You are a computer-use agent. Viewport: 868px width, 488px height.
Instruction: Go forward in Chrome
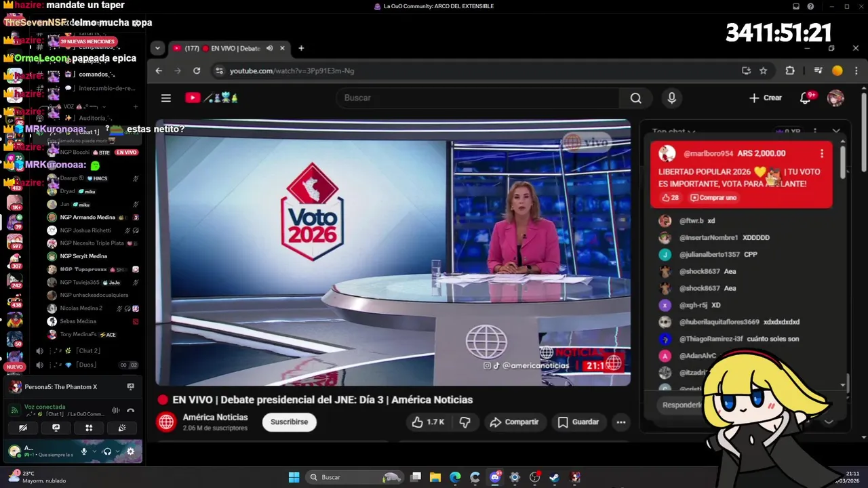pos(178,70)
